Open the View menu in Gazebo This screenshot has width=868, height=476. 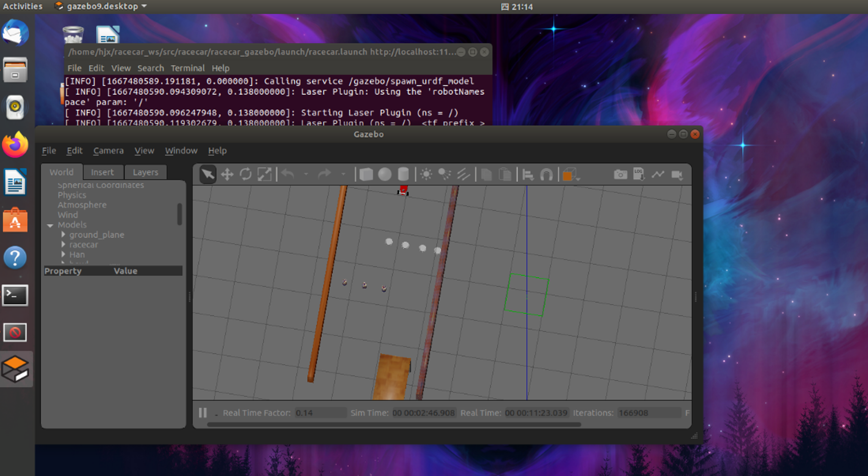pyautogui.click(x=144, y=150)
